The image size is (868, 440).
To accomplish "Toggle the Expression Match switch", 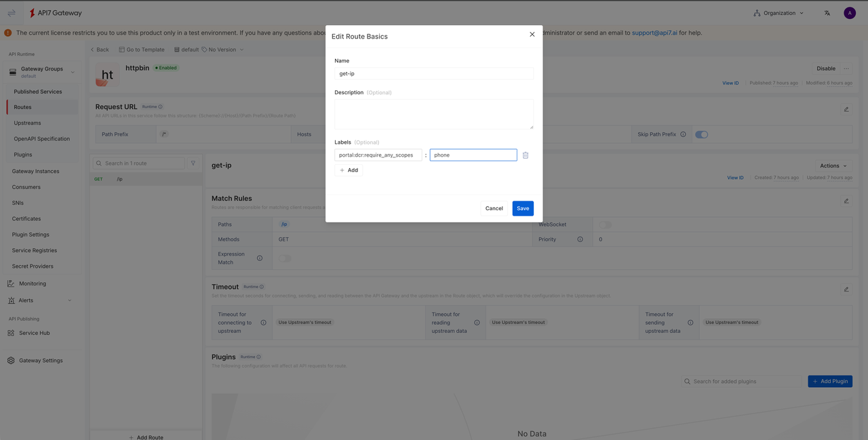I will pos(285,258).
